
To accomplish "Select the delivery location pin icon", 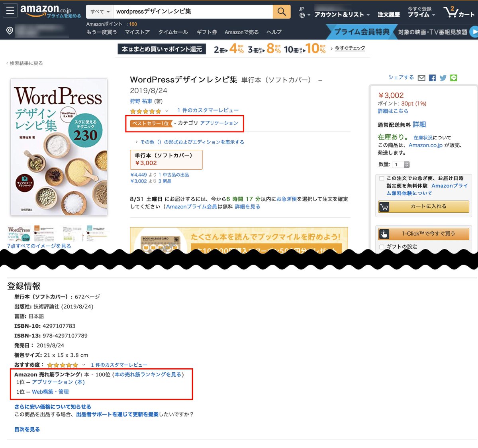I will (x=10, y=31).
